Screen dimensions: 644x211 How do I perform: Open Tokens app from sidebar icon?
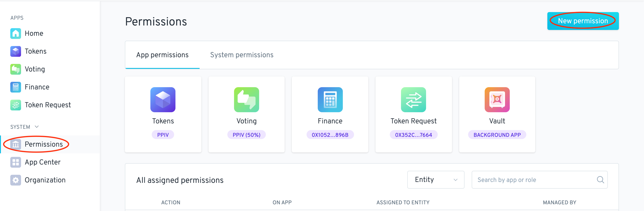tap(16, 51)
